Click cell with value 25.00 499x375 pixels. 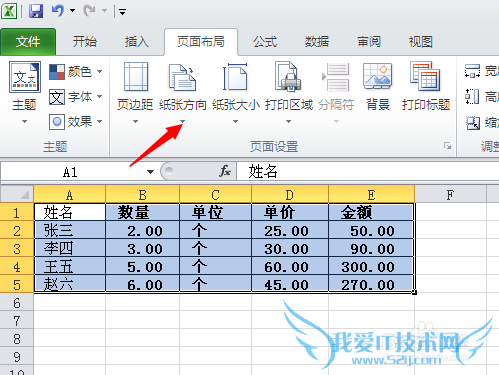click(x=290, y=230)
